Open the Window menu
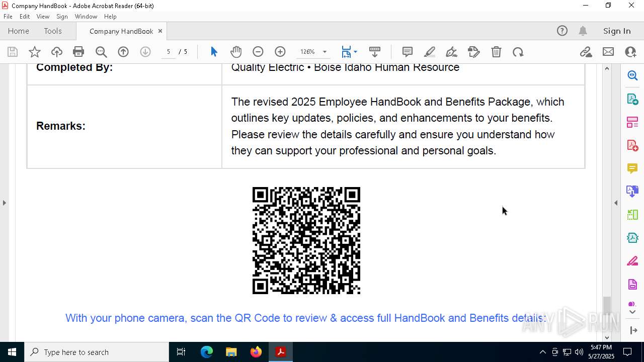644x362 pixels. [x=86, y=17]
